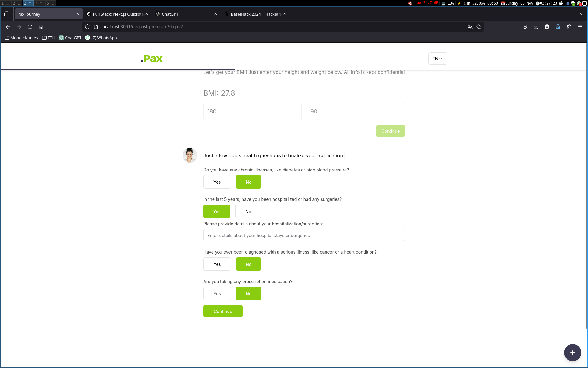Image resolution: width=588 pixels, height=368 pixels.
Task: Click the green Continue button below questions
Action: 223,311
